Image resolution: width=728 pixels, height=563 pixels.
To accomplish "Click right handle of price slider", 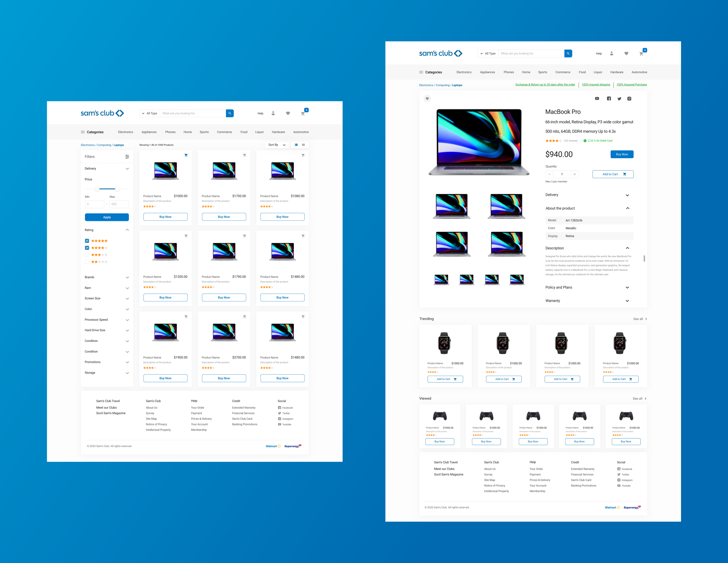I will click(x=117, y=189).
